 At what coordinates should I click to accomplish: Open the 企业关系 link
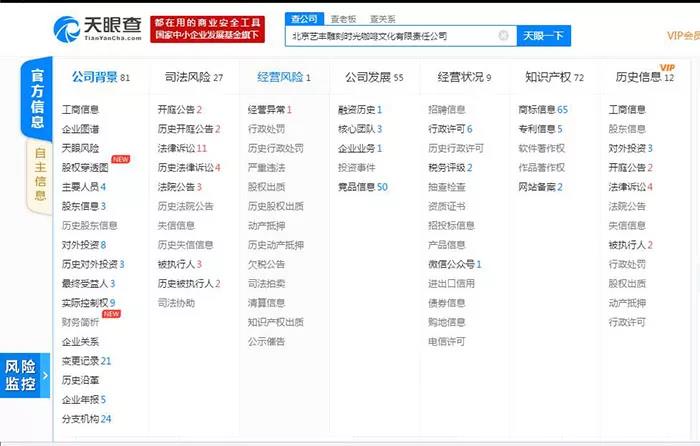coord(80,342)
